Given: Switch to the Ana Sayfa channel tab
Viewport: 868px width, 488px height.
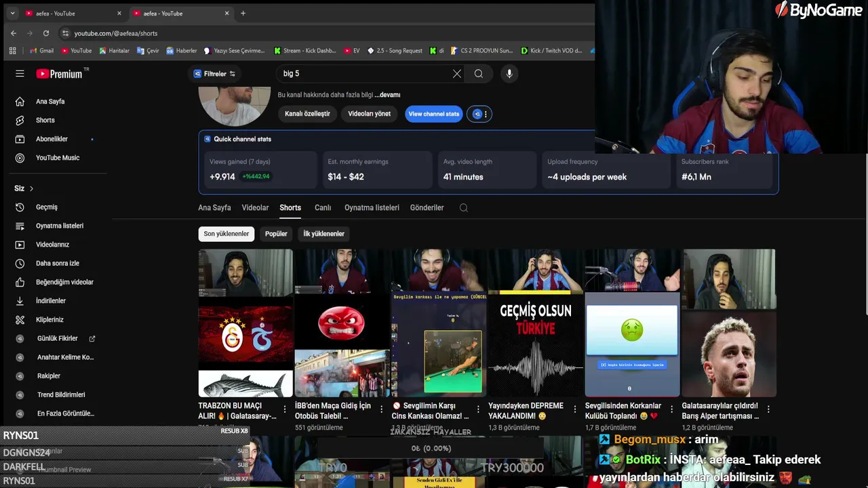Looking at the screenshot, I should (x=214, y=208).
